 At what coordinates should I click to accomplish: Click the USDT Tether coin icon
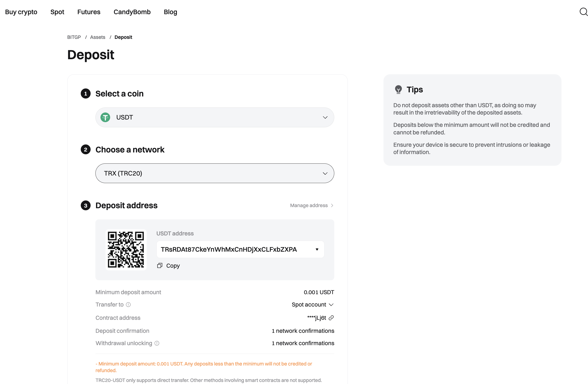pyautogui.click(x=105, y=117)
